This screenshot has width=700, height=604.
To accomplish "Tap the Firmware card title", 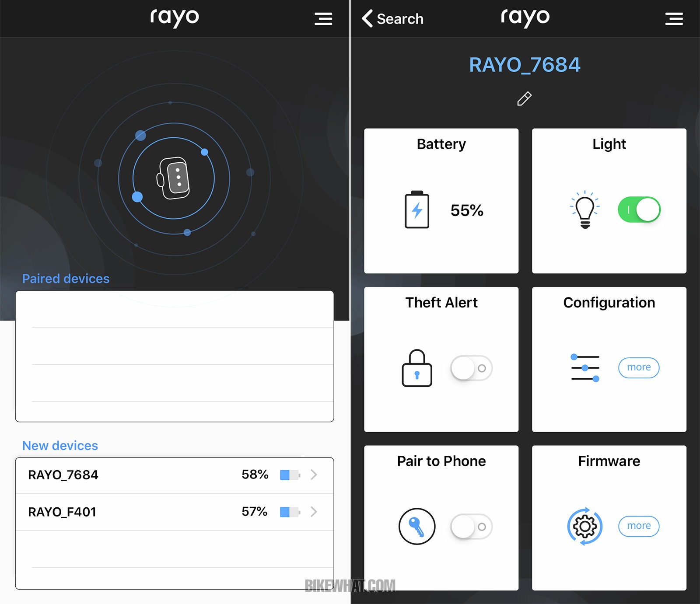I will pyautogui.click(x=609, y=461).
